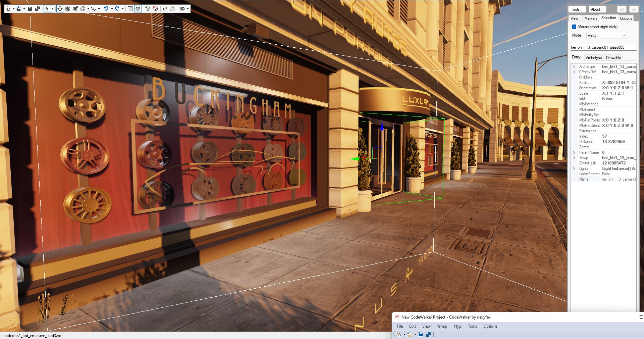Image resolution: width=644 pixels, height=339 pixels.
Task: Select the Orientation property row
Action: coord(604,88)
